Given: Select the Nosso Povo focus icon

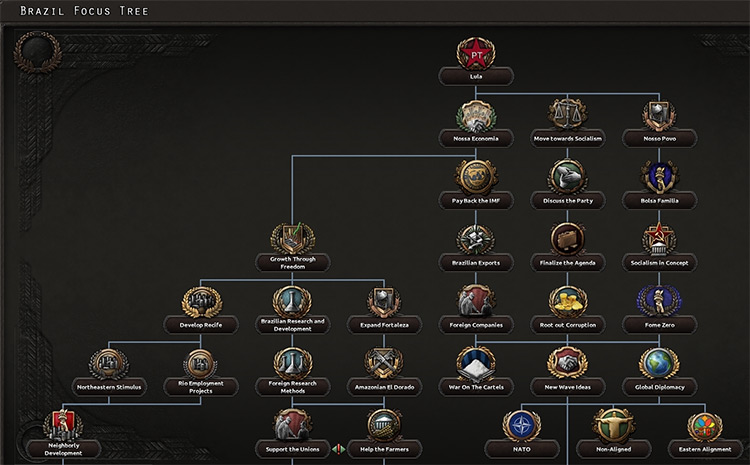Looking at the screenshot, I should tap(660, 116).
